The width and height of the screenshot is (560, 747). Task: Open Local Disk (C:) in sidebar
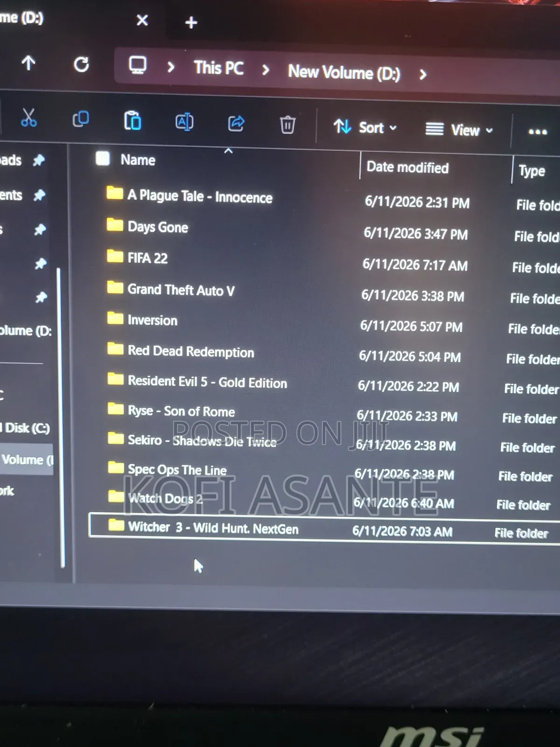[x=25, y=428]
